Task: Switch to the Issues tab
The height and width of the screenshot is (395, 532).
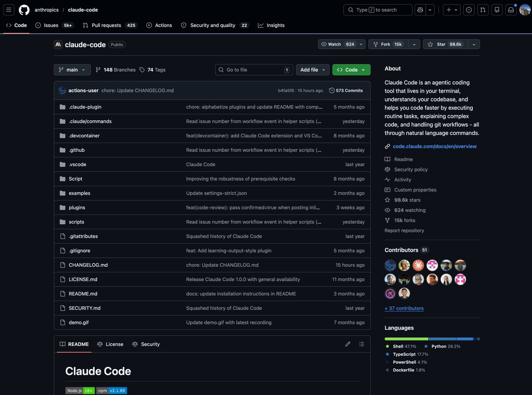Action: click(x=54, y=25)
